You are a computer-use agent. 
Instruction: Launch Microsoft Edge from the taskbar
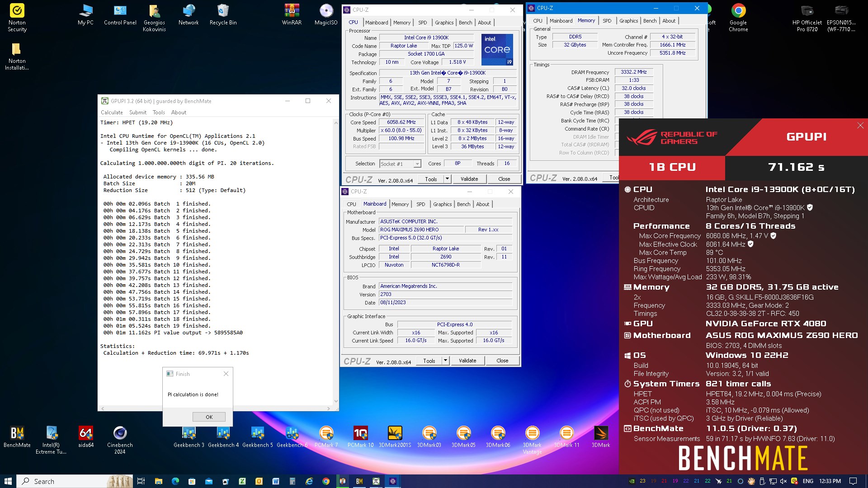pos(175,481)
